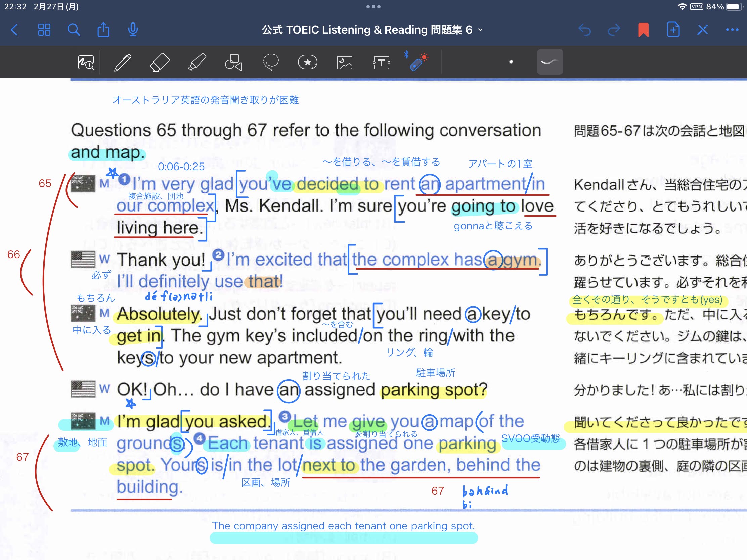Tap the annotation '駐車場所'
The width and height of the screenshot is (747, 560).
pos(435,373)
